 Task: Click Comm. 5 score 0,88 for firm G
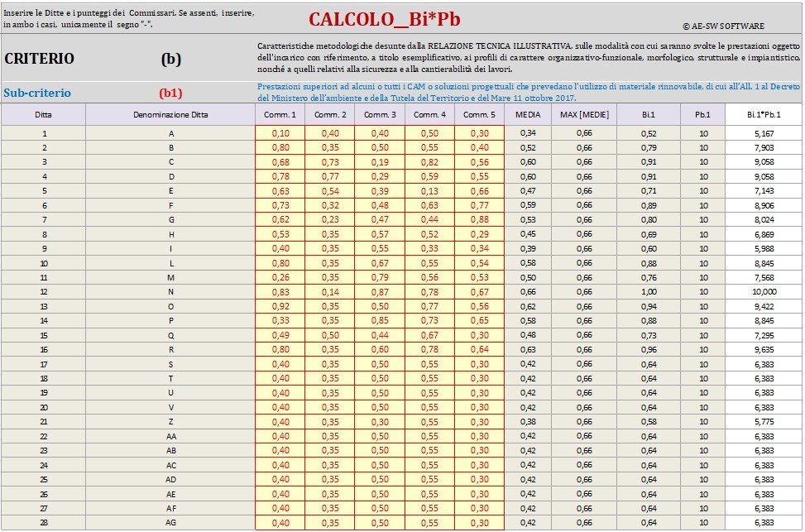(479, 219)
